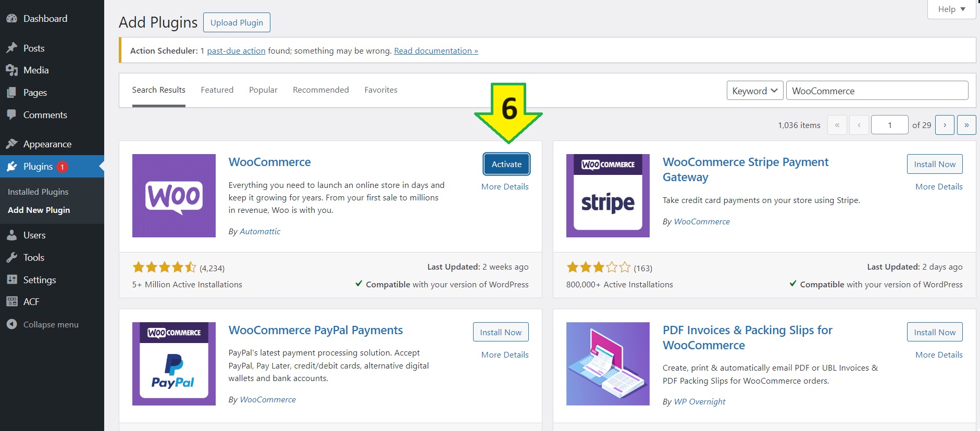Install WooCommerce Stripe Payment Gateway
This screenshot has width=980, height=431.
click(x=935, y=164)
